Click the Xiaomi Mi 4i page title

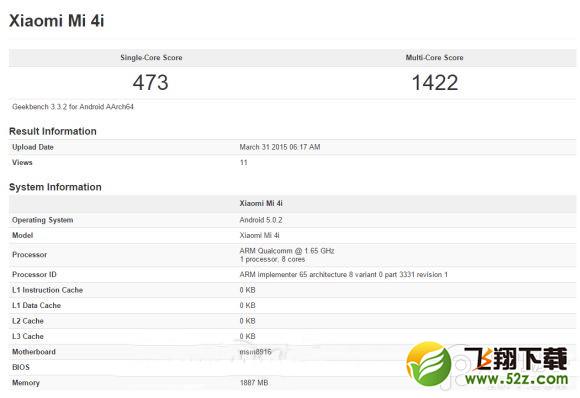(x=57, y=21)
